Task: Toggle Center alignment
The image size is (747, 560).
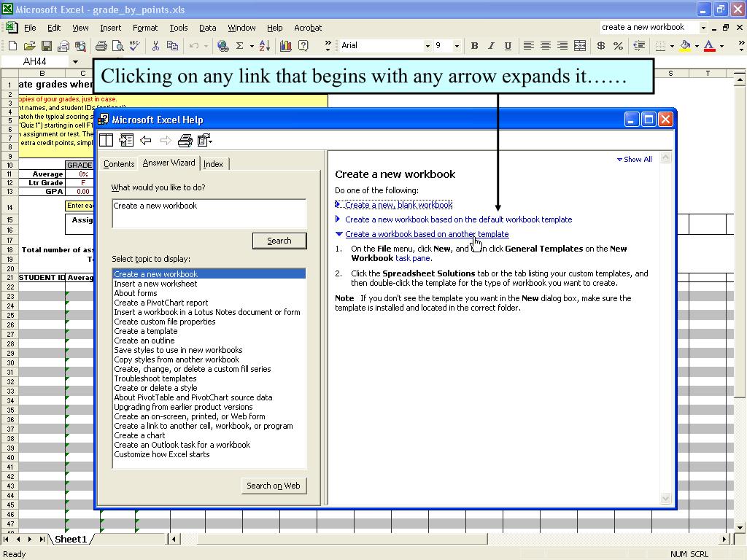Action: click(x=546, y=46)
